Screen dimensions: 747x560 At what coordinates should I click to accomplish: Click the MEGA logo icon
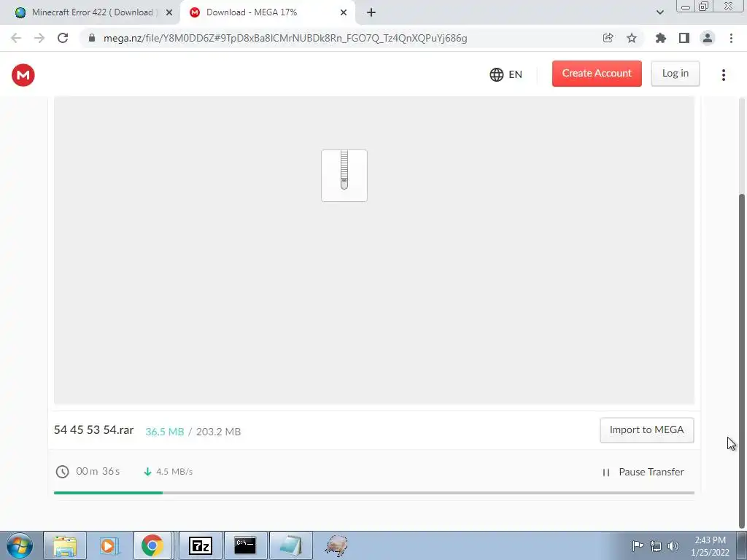[23, 75]
